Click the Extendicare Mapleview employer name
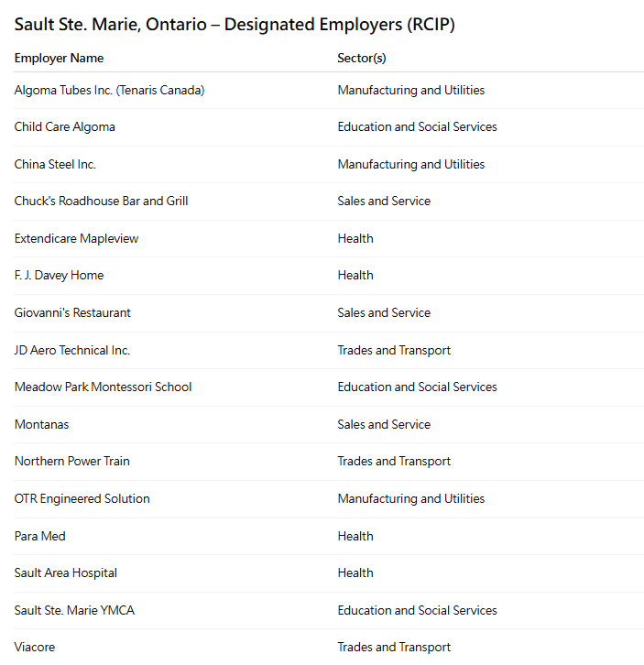644x665 pixels. [x=76, y=239]
